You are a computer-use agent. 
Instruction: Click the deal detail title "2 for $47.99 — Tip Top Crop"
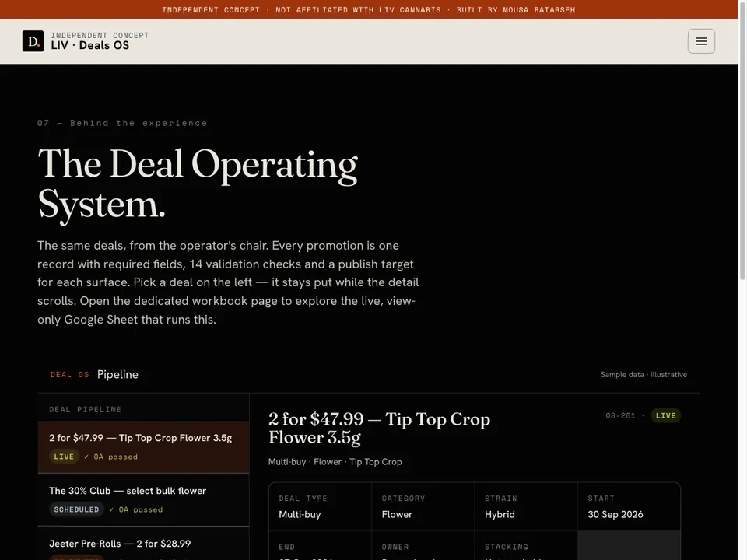[379, 428]
